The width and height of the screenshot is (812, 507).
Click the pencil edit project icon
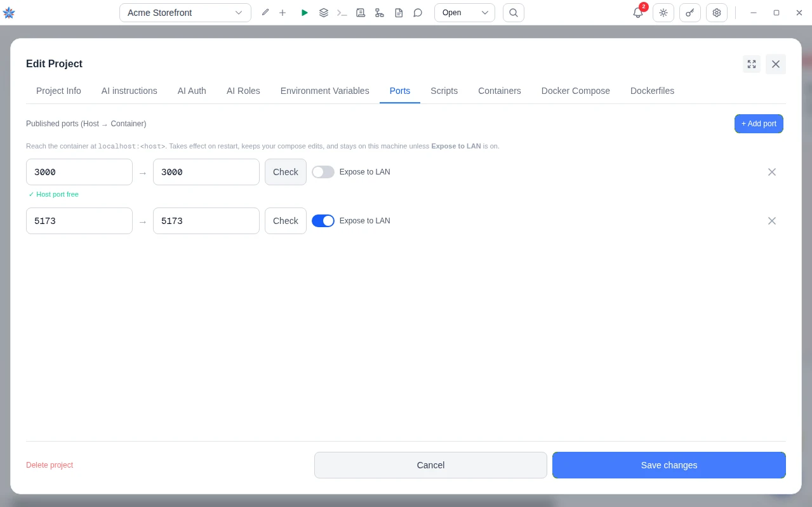(x=265, y=13)
